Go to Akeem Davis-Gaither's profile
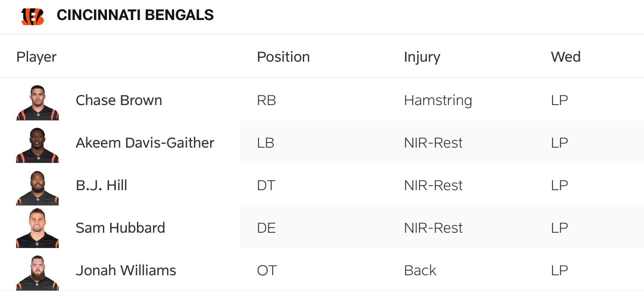The height and width of the screenshot is (291, 644). pos(145,143)
